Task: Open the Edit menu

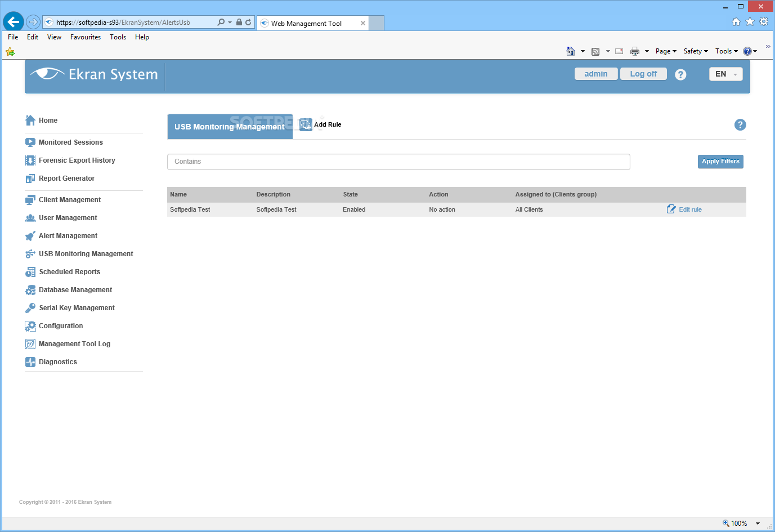Action: (33, 37)
